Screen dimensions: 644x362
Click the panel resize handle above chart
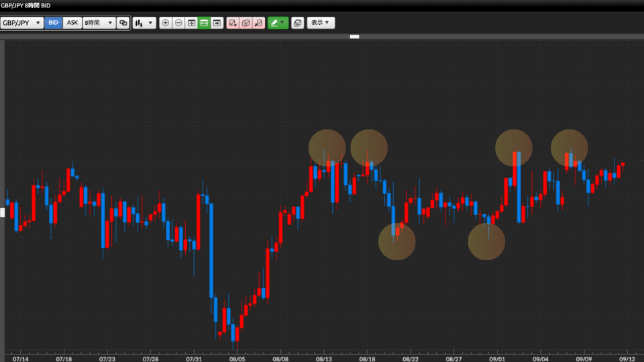pyautogui.click(x=354, y=36)
